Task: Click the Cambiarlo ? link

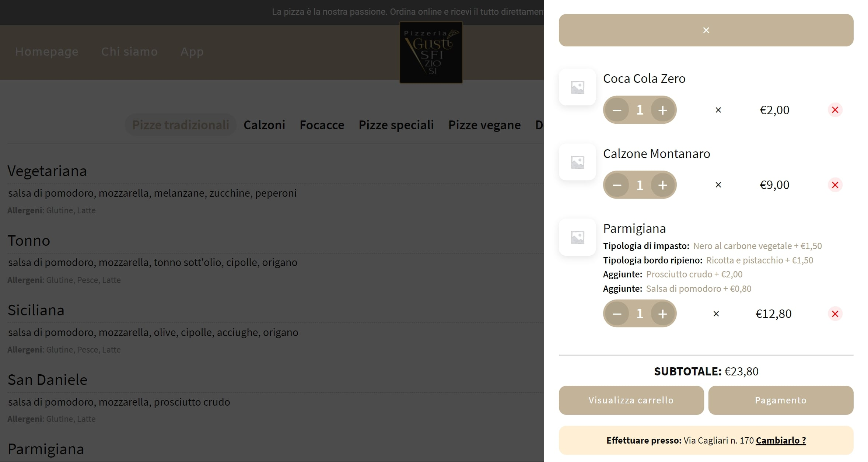Action: (x=781, y=440)
